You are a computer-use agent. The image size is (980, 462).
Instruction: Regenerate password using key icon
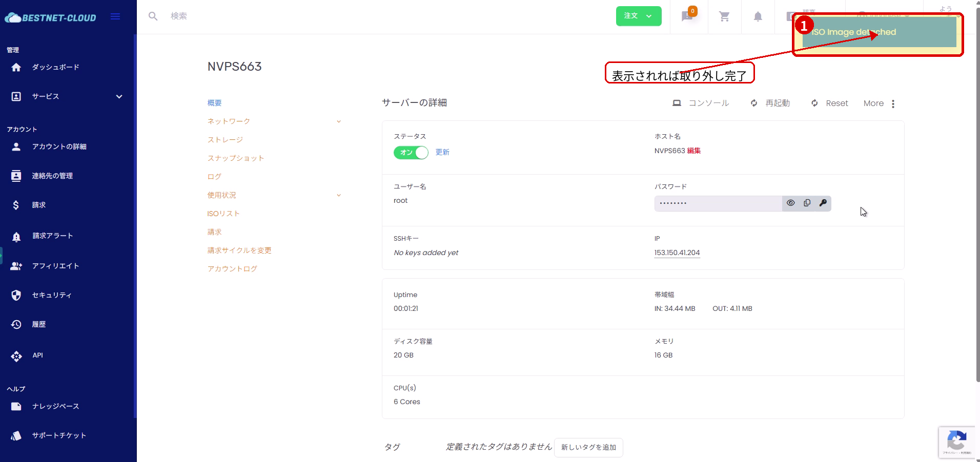click(823, 203)
